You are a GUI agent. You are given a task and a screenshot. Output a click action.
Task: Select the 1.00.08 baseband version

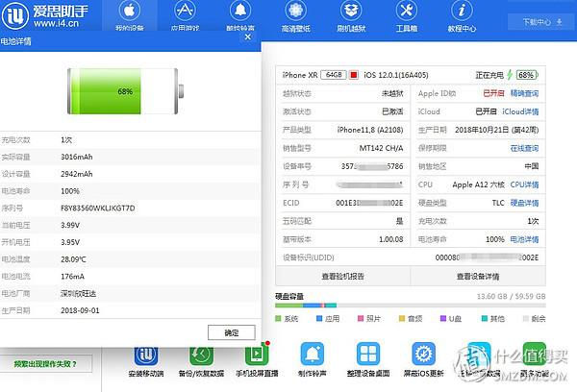point(390,239)
